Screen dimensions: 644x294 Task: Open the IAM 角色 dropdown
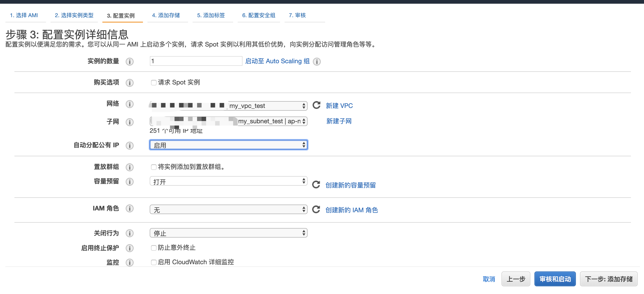tap(228, 209)
